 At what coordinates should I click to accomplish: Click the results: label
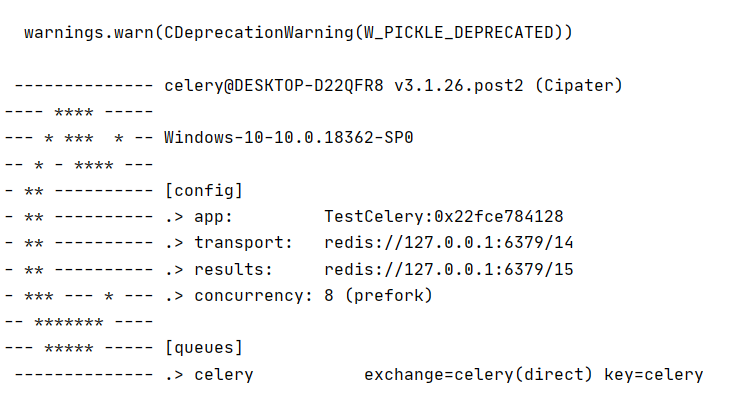(x=233, y=269)
